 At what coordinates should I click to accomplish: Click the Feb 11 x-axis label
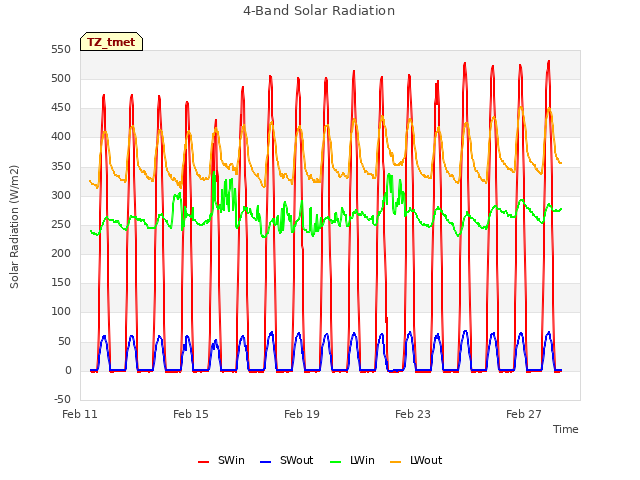pos(80,414)
